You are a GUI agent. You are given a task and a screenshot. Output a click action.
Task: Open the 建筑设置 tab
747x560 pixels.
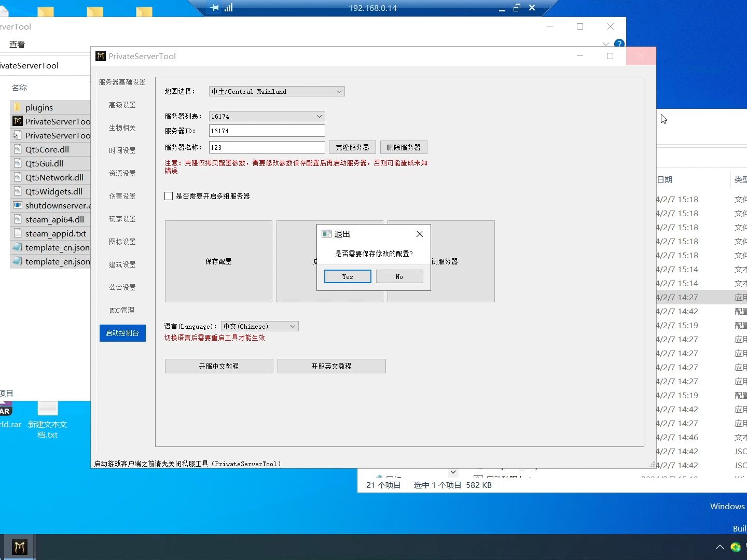tap(122, 264)
